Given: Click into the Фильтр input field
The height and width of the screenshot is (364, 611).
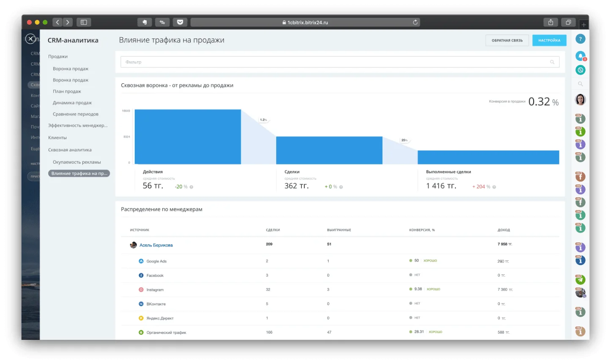Looking at the screenshot, I should point(334,62).
